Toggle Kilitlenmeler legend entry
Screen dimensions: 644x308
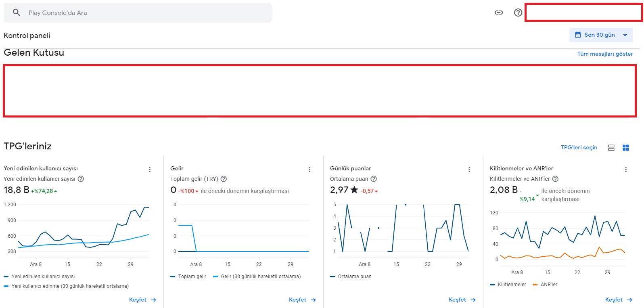[x=508, y=285]
